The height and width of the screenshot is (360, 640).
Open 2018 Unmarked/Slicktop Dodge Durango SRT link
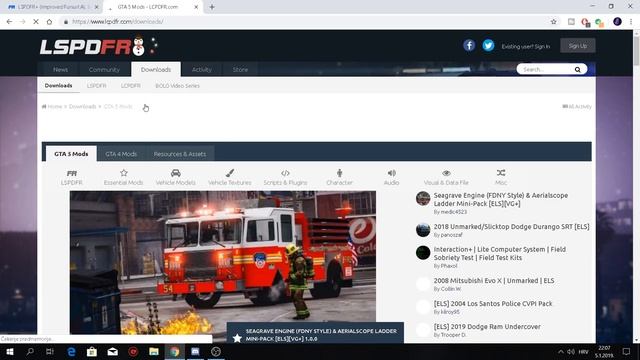pyautogui.click(x=511, y=227)
